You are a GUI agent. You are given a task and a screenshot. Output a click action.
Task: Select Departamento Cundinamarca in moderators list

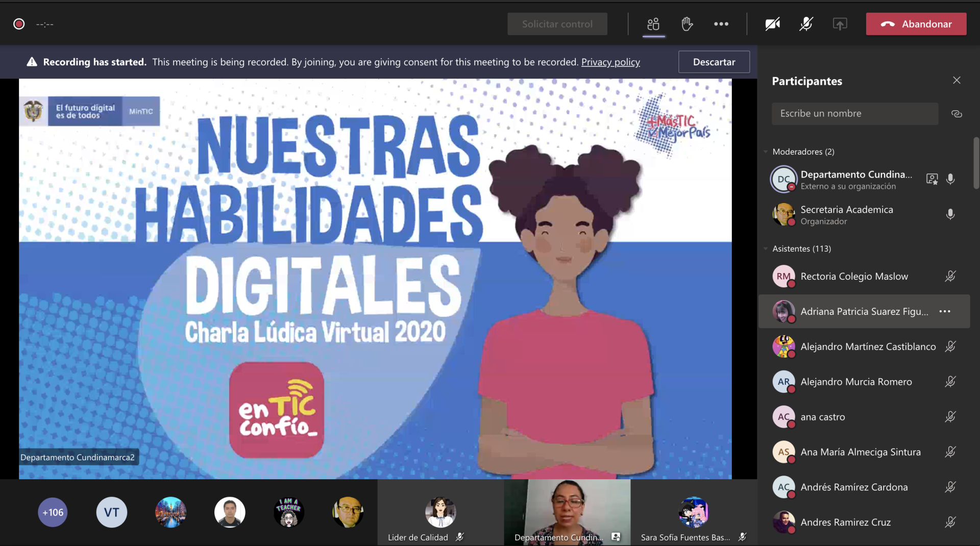(x=864, y=179)
